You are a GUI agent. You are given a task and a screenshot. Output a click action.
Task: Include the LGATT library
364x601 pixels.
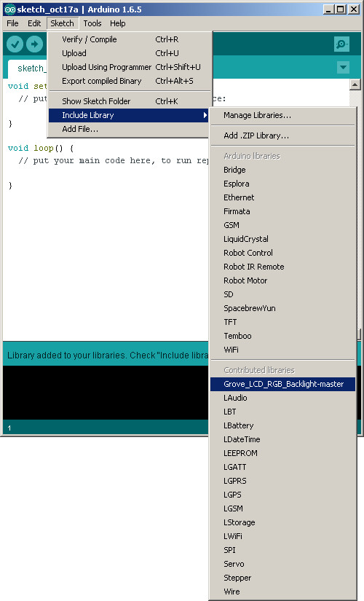[x=282, y=466]
